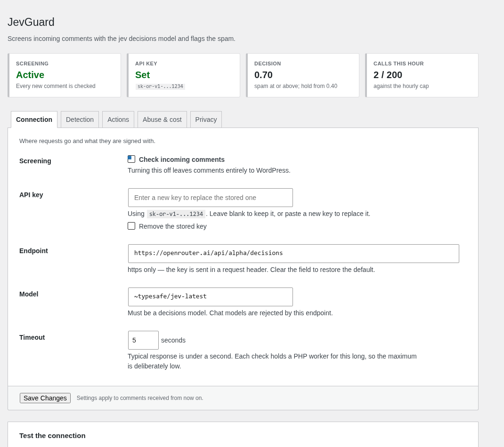The image size is (504, 447).
Task: Click the 'Model' row label
Action: pyautogui.click(x=29, y=294)
